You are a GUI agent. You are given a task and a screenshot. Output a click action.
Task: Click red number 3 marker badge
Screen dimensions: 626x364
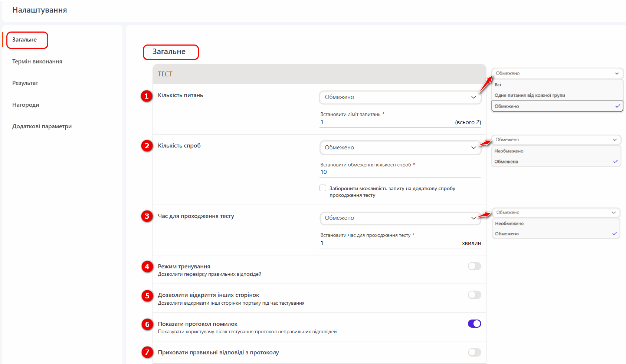click(147, 216)
